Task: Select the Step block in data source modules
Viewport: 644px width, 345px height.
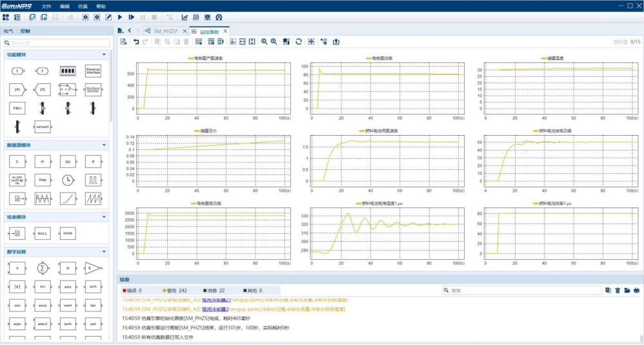Action: (x=43, y=180)
